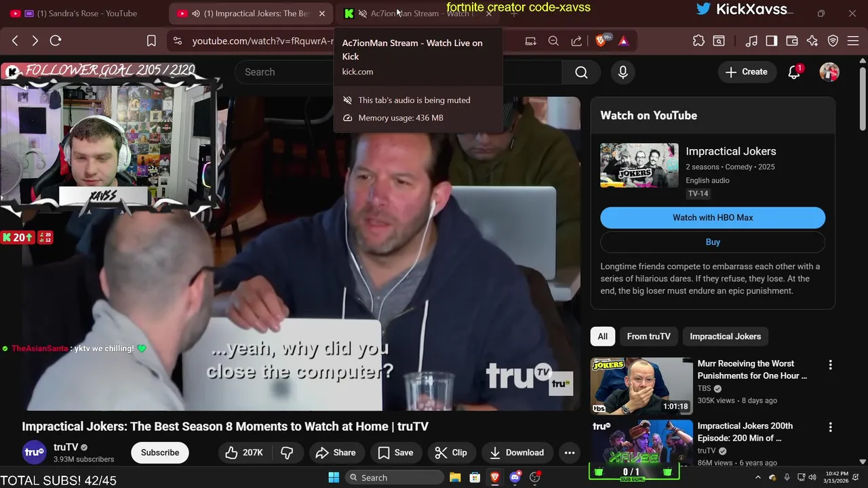
Task: Save the video to a playlist
Action: pyautogui.click(x=395, y=453)
